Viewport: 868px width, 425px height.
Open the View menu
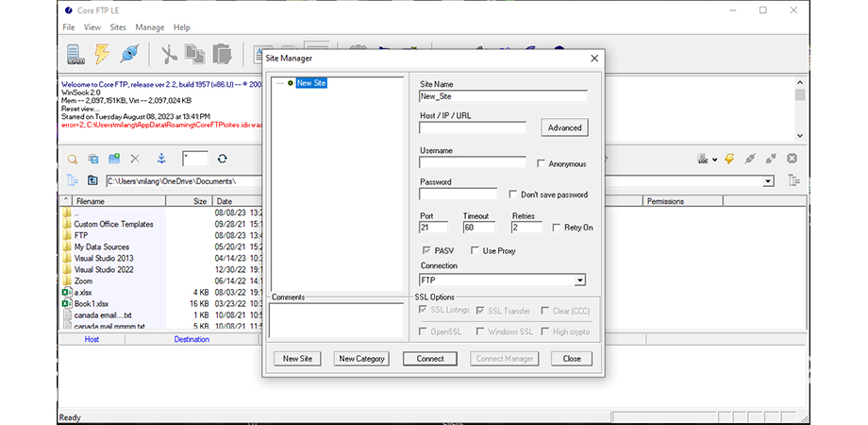[92, 27]
